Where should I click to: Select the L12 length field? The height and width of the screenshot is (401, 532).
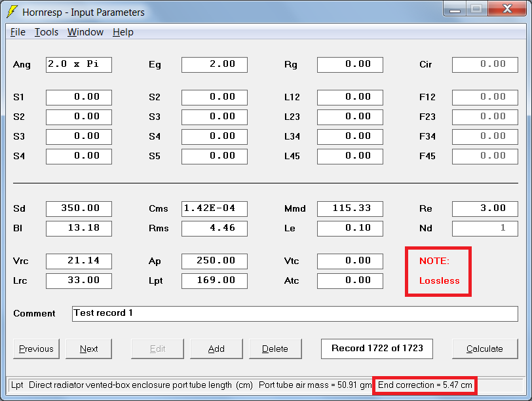(350, 98)
